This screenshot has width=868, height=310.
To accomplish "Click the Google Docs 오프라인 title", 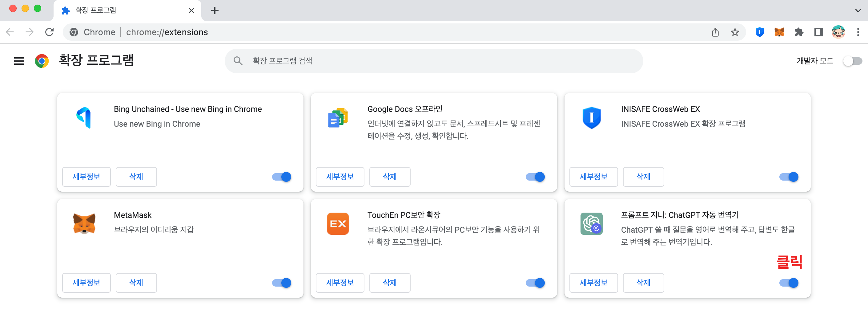I will 405,109.
